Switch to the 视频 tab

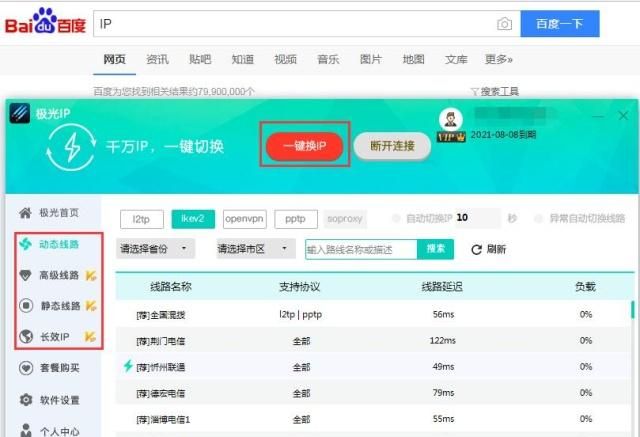[x=285, y=60]
